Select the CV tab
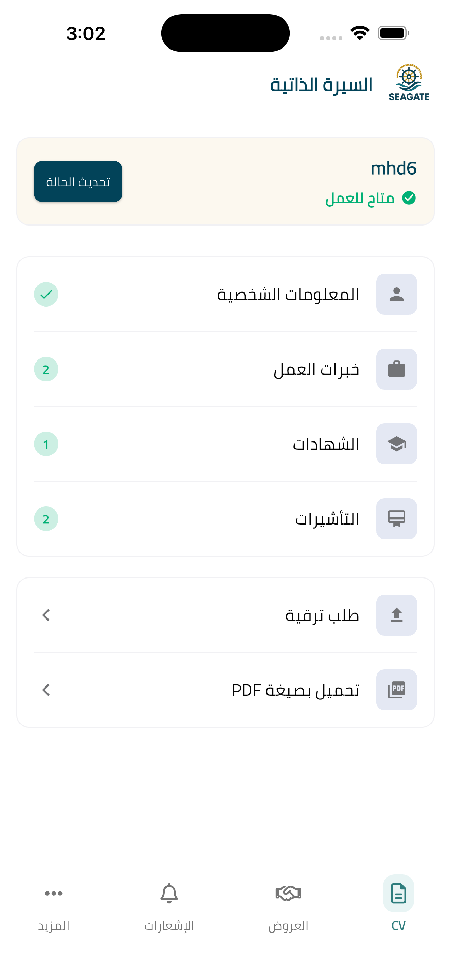 click(398, 902)
